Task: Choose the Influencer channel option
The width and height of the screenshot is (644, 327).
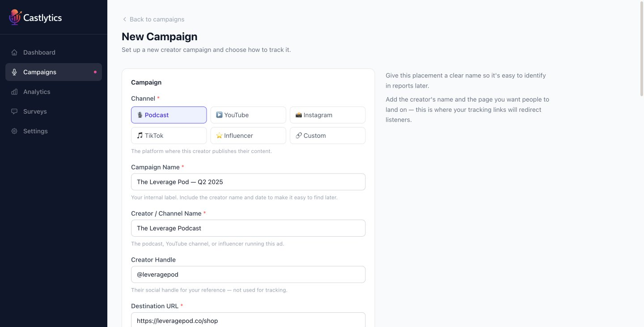Action: [248, 136]
